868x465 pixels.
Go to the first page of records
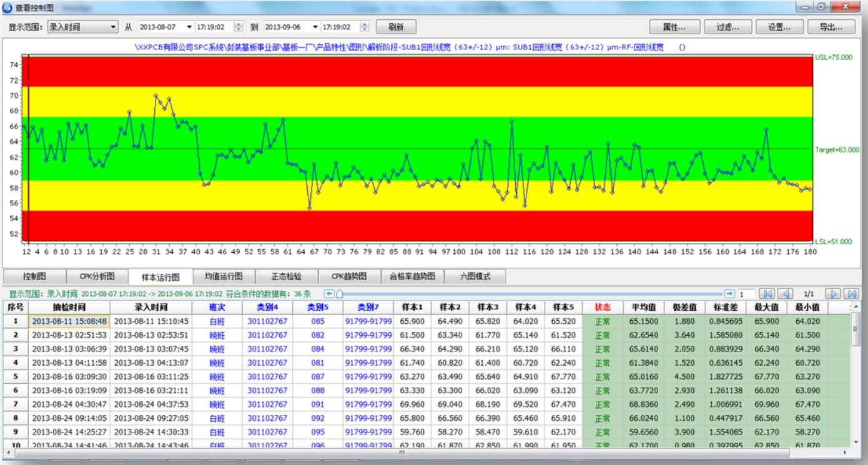click(768, 293)
